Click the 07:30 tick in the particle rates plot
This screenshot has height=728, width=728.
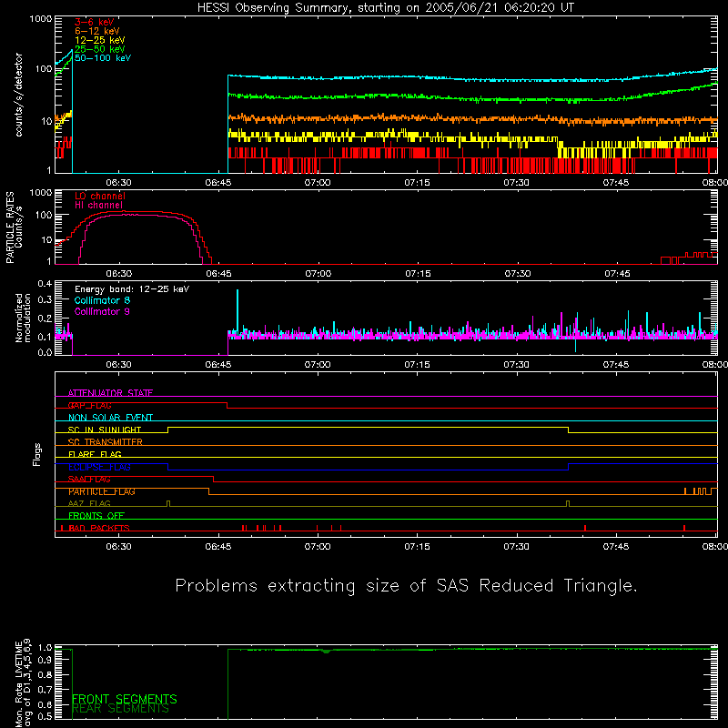pyautogui.click(x=517, y=274)
